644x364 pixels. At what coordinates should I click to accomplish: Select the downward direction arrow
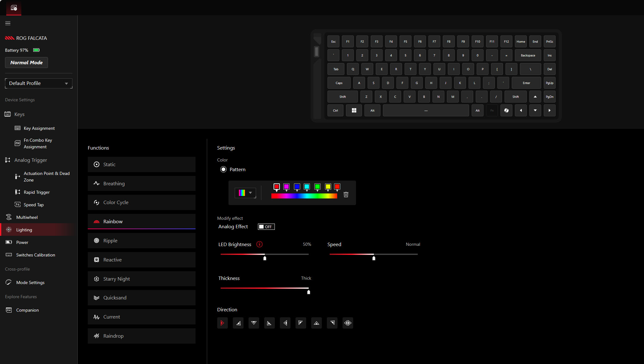[254, 323]
